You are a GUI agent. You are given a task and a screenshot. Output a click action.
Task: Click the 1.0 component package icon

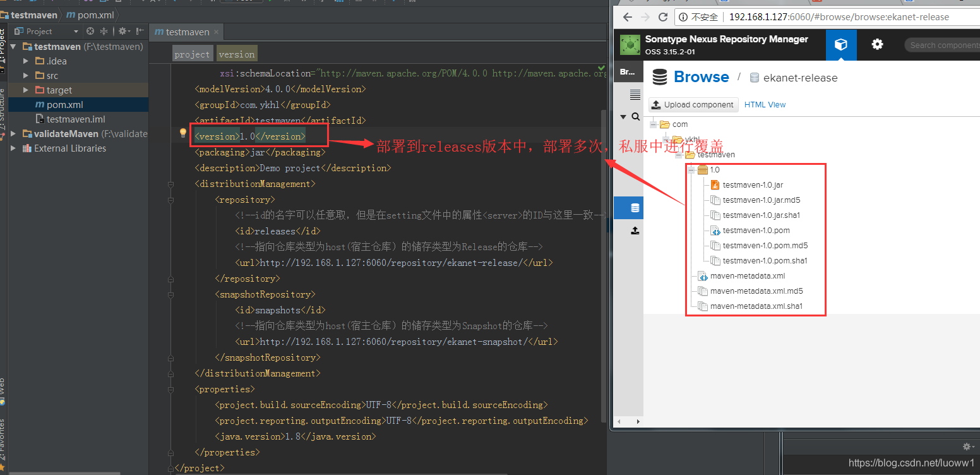point(703,170)
